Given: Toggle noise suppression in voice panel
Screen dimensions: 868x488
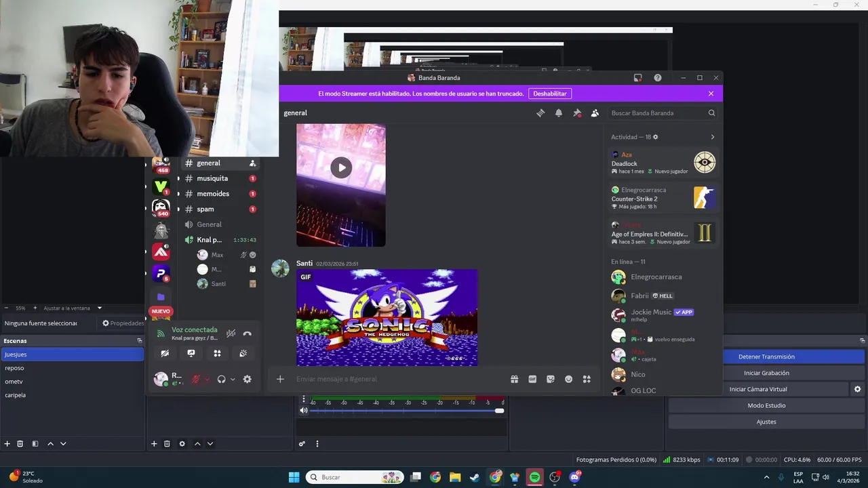Looking at the screenshot, I should click(231, 333).
